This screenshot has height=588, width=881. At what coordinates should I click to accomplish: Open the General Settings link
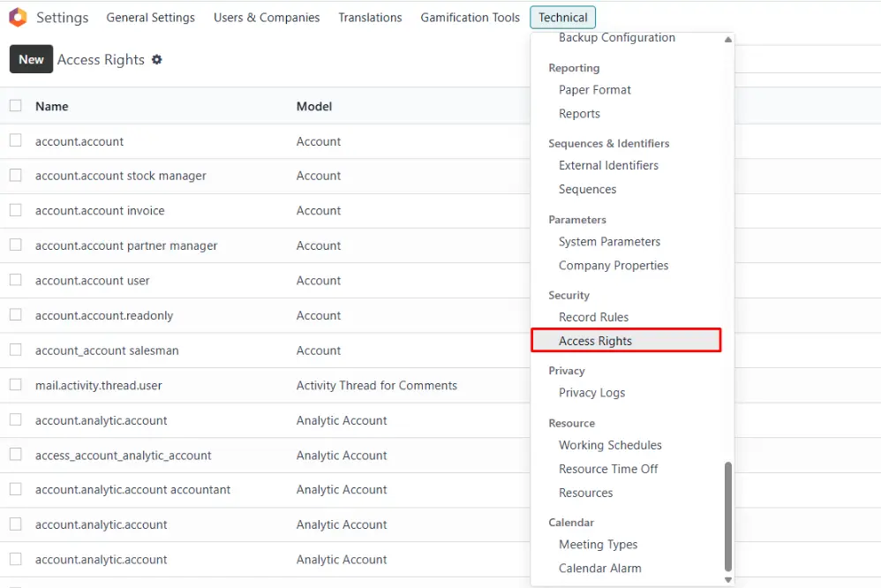pyautogui.click(x=150, y=18)
